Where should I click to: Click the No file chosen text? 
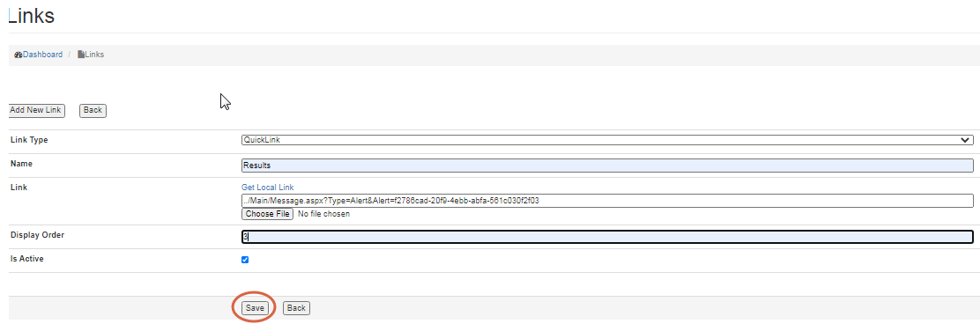(x=323, y=214)
